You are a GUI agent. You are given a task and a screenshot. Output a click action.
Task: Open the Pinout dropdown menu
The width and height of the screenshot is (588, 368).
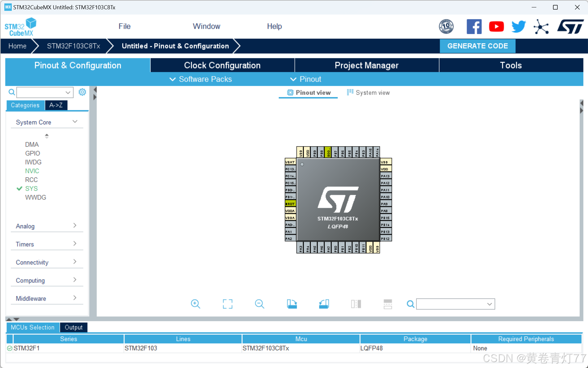coord(305,79)
